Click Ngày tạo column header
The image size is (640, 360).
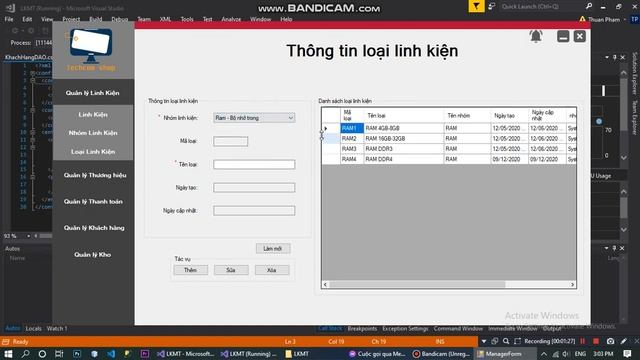pyautogui.click(x=509, y=116)
